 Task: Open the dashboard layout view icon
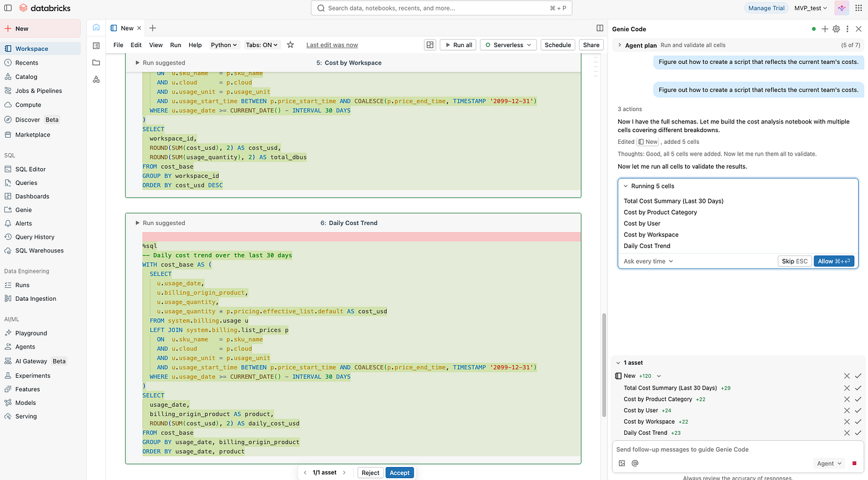430,45
